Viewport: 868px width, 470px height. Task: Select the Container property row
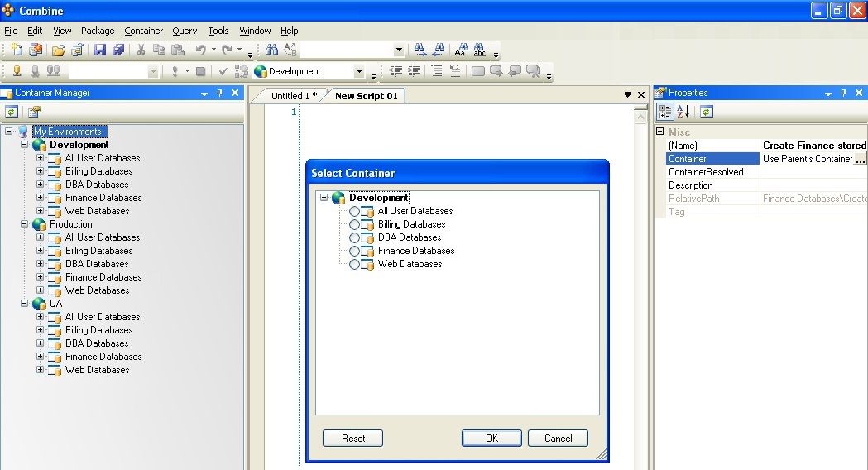tap(766, 159)
